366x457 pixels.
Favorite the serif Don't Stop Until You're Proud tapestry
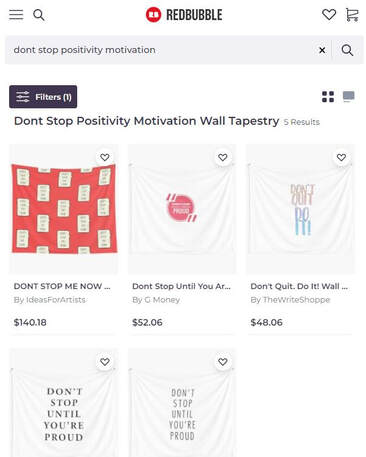pyautogui.click(x=105, y=362)
